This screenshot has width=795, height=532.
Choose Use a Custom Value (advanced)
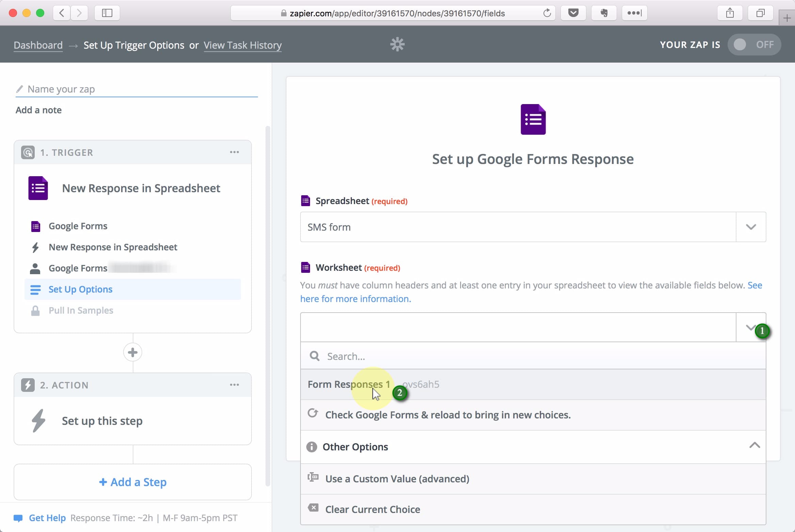coord(397,479)
